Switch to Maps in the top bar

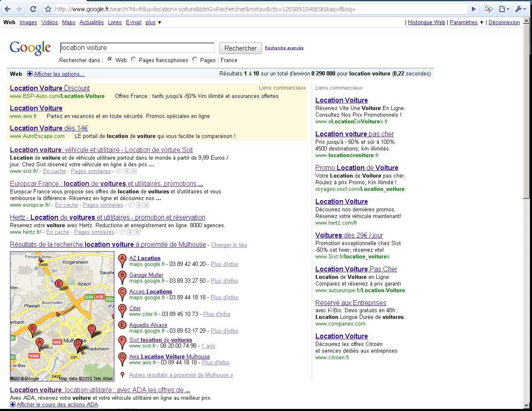(68, 23)
